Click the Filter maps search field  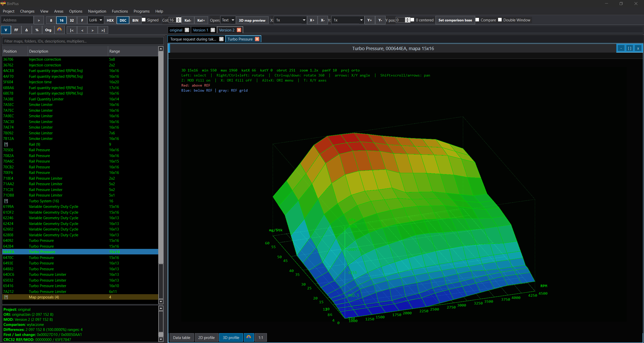pyautogui.click(x=83, y=41)
